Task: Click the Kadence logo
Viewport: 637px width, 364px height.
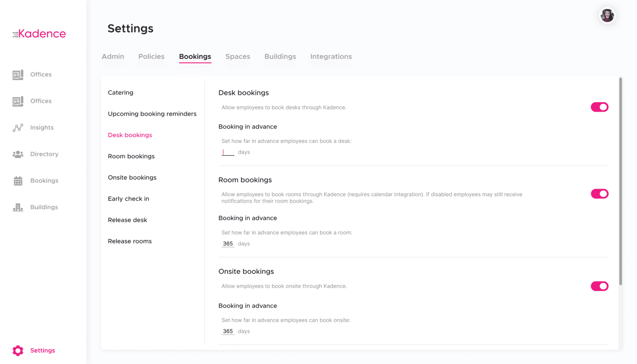Action: pyautogui.click(x=39, y=34)
